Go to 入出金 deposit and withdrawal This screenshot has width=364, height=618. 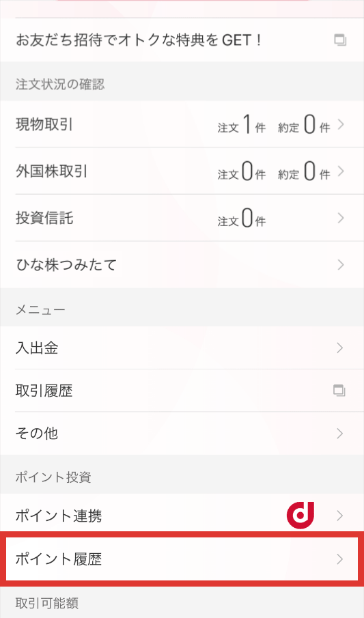point(182,348)
